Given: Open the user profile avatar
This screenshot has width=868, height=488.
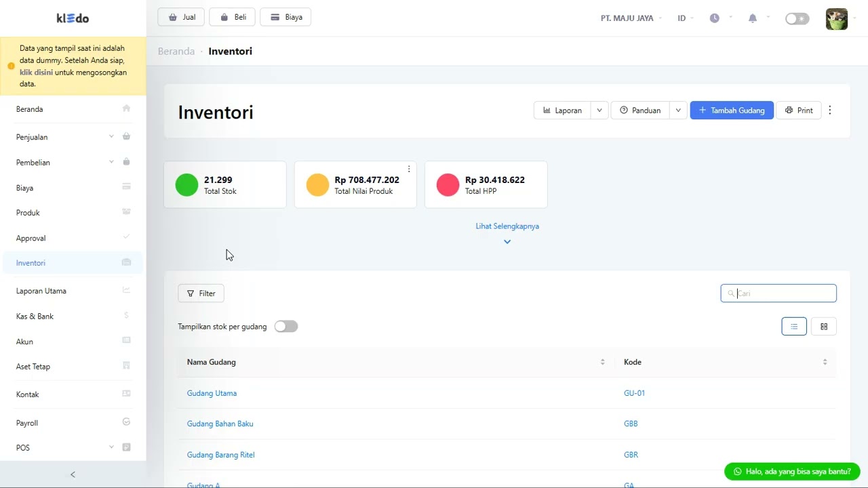Looking at the screenshot, I should [x=836, y=19].
